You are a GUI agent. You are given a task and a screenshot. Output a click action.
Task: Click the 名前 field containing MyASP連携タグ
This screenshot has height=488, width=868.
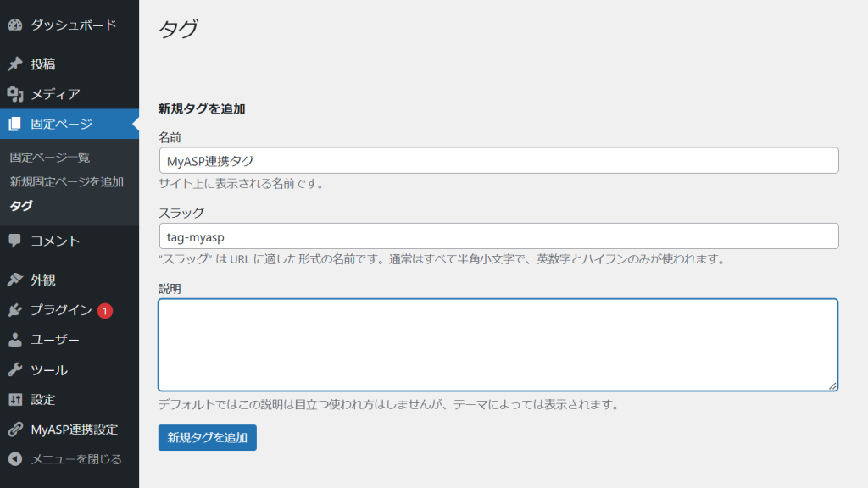498,161
